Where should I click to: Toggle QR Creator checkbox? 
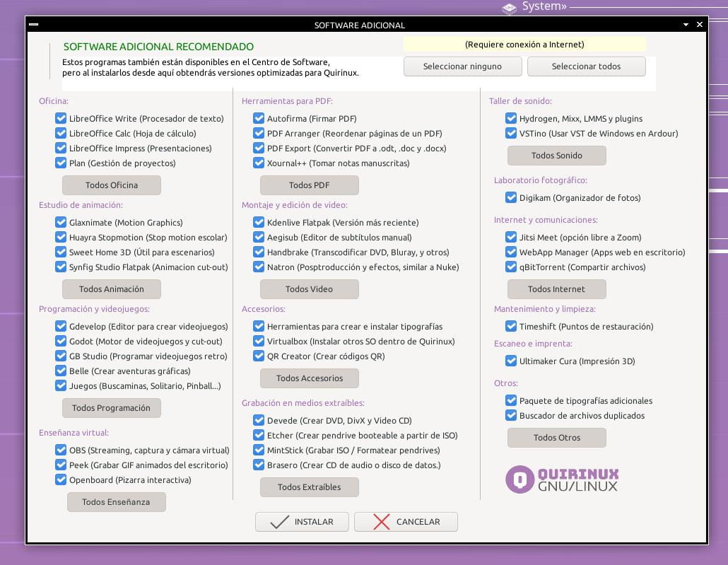[259, 356]
